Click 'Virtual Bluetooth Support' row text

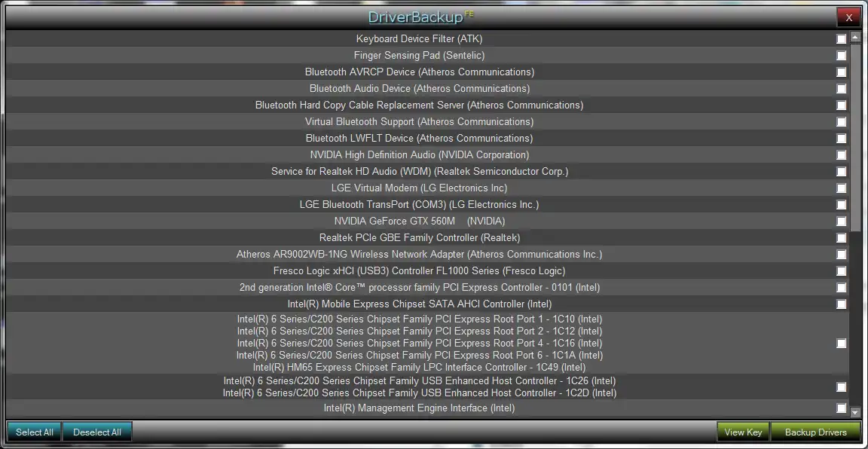point(419,122)
